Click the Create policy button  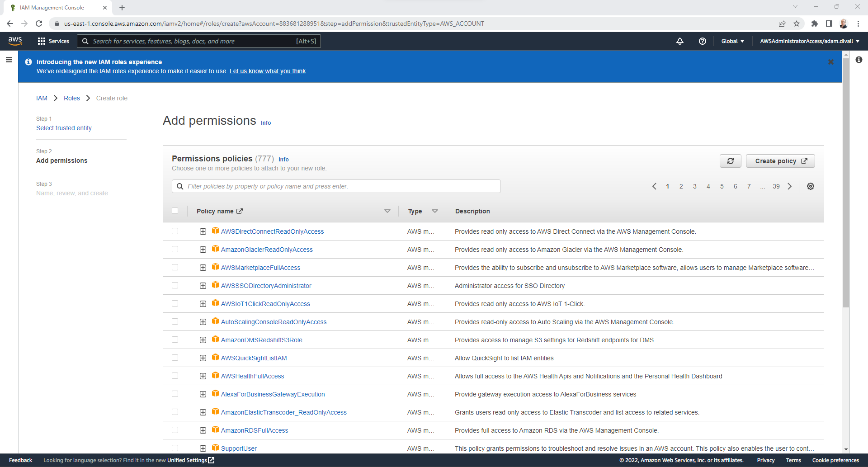780,161
